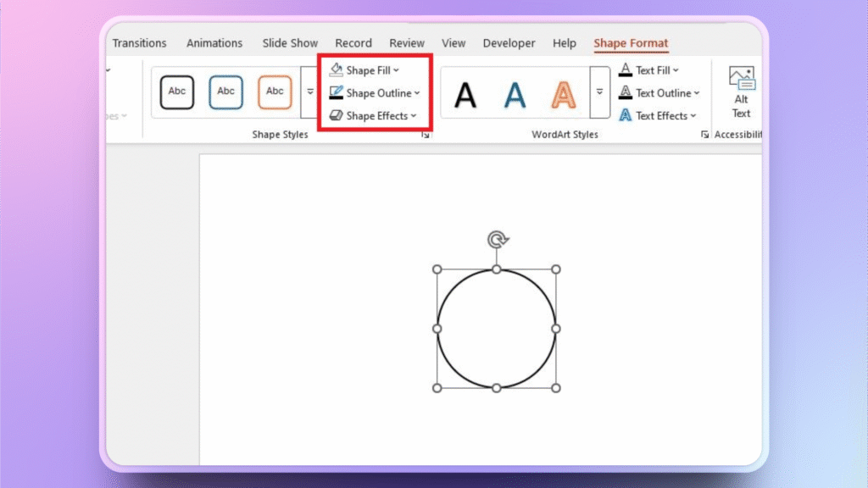Switch to the Developer tab
This screenshot has width=868, height=488.
[x=509, y=42]
